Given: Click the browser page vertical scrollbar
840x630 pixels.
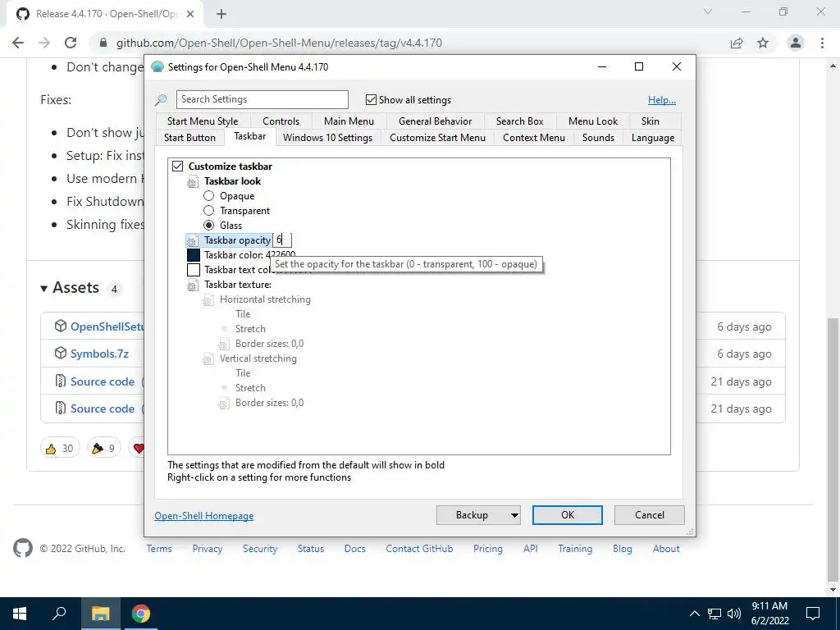Looking at the screenshot, I should pyautogui.click(x=833, y=449).
